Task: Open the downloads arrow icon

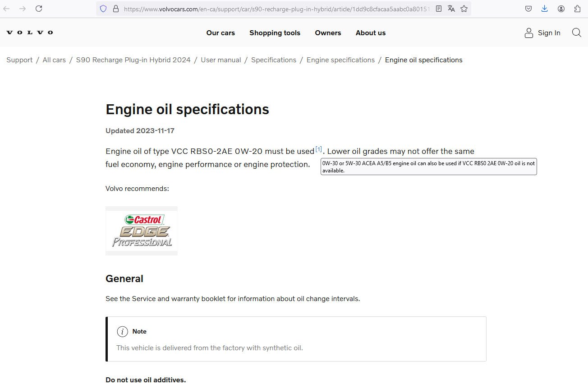Action: [x=545, y=9]
